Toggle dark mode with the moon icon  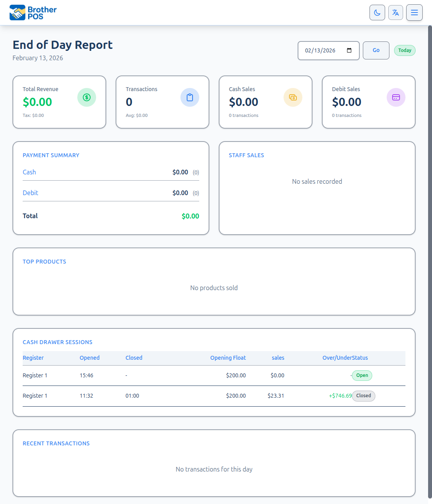point(377,12)
